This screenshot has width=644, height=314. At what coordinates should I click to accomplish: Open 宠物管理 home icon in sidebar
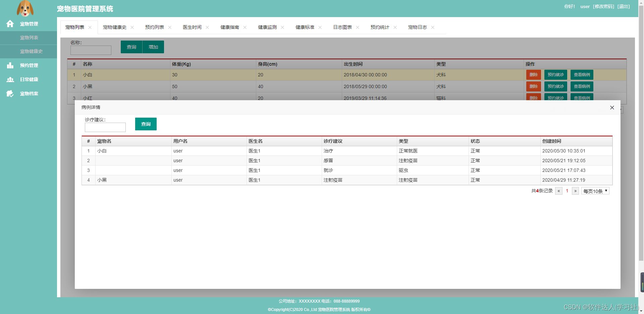pos(10,24)
